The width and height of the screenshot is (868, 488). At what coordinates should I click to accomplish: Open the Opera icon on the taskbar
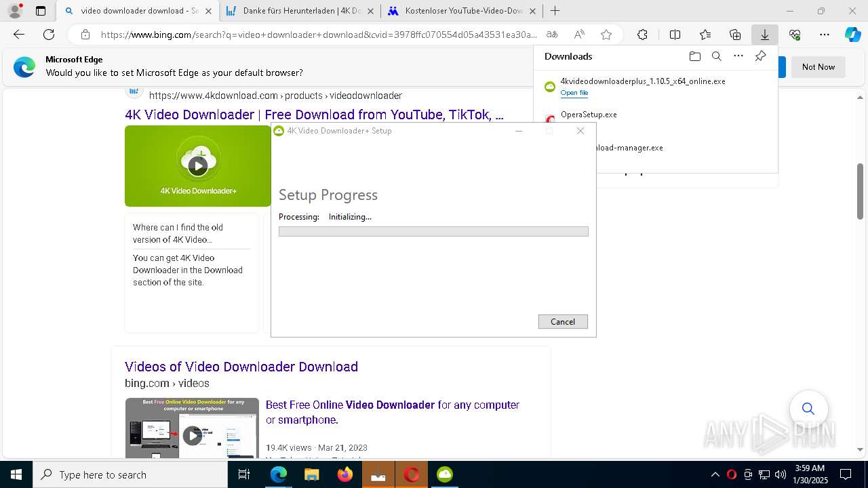point(412,474)
